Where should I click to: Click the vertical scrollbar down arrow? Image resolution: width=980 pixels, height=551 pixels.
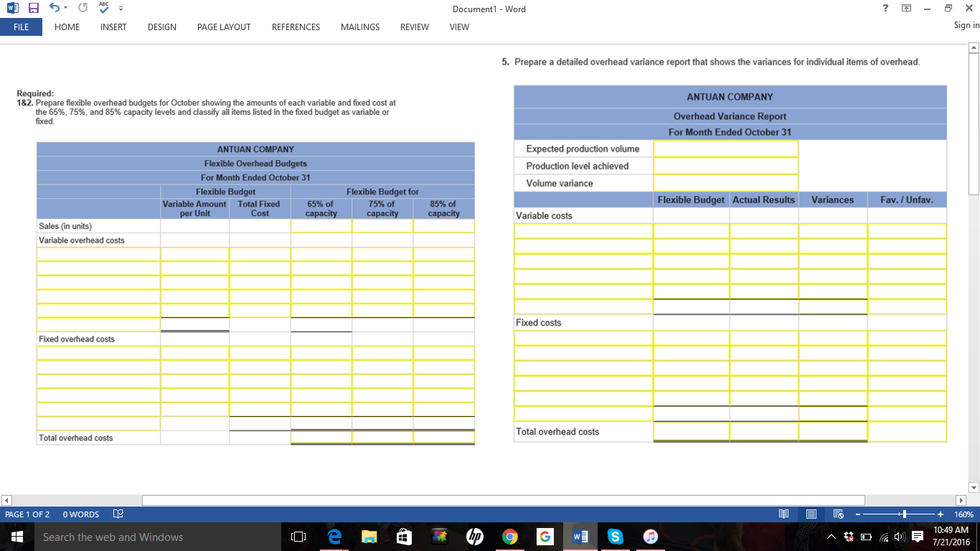pyautogui.click(x=974, y=487)
